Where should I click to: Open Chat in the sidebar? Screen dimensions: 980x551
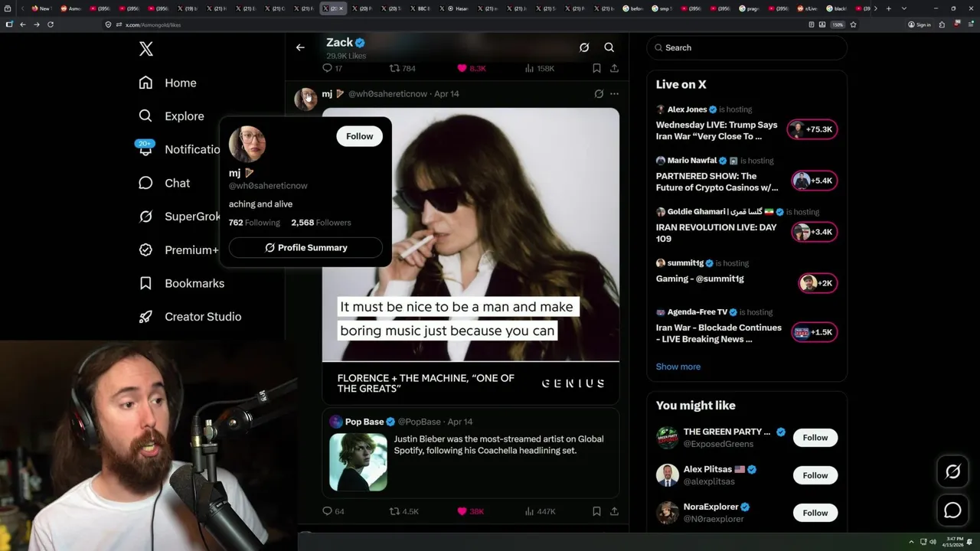(164, 183)
